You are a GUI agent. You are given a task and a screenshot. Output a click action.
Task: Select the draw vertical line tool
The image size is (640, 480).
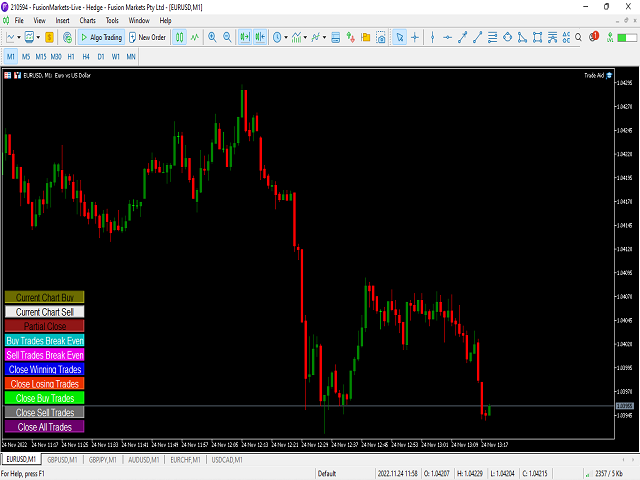point(432,37)
